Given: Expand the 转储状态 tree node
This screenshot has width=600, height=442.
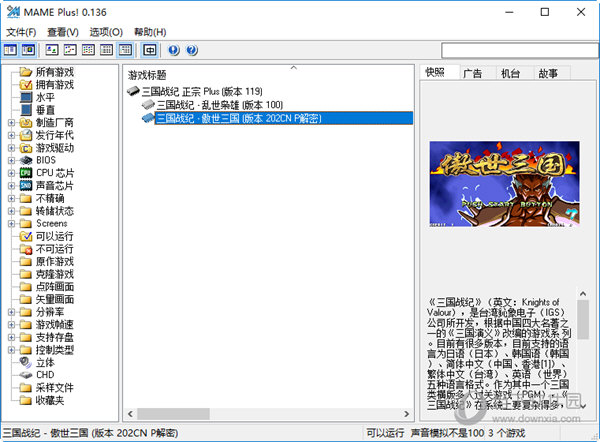Looking at the screenshot, I should pos(11,211).
